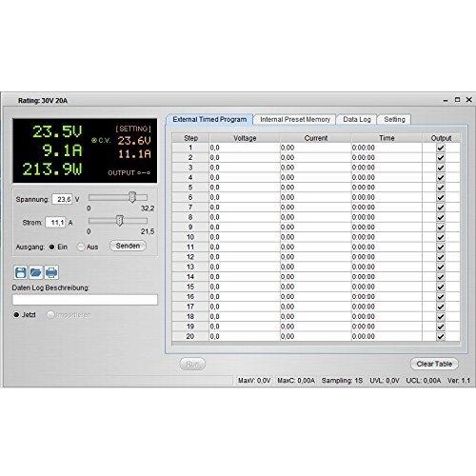Click the Spannung voltage slider handle
This screenshot has height=476, width=476.
(132, 197)
